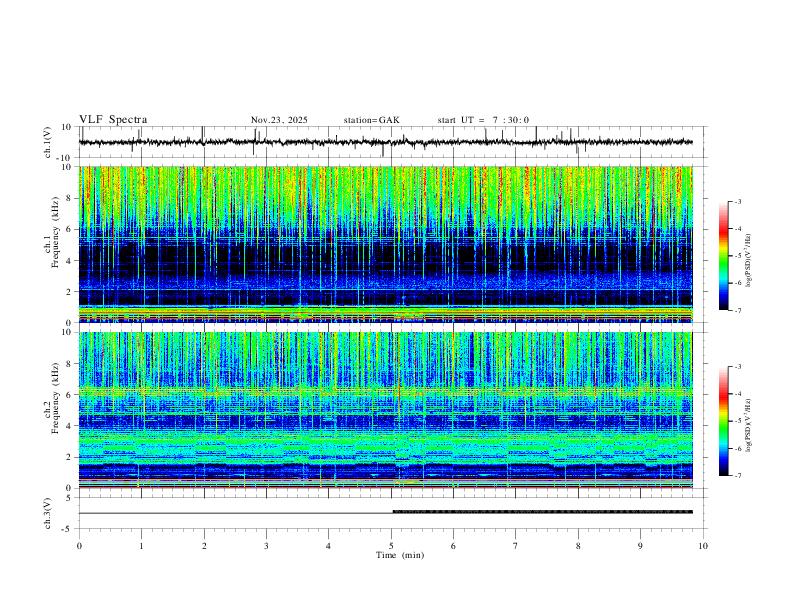Viewport: 792px width, 612px height.
Task: Click the '9' tick on time axis
Action: click(640, 546)
